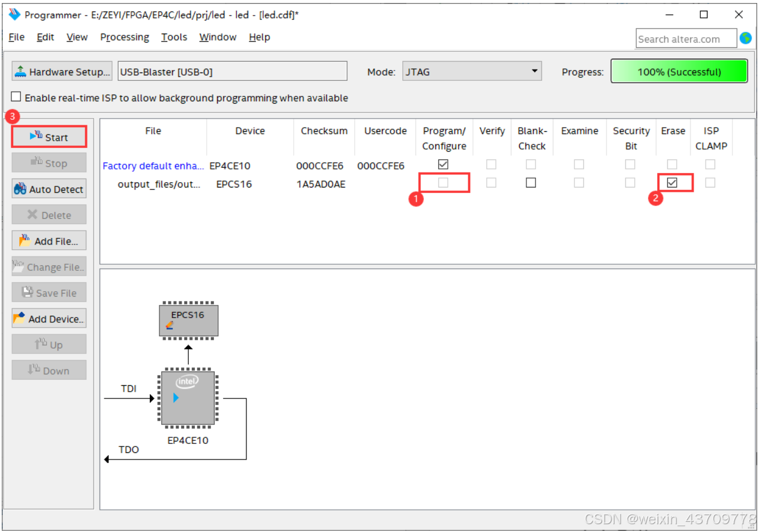Click the Erase column header
Viewport: 759px width, 532px height.
(673, 131)
